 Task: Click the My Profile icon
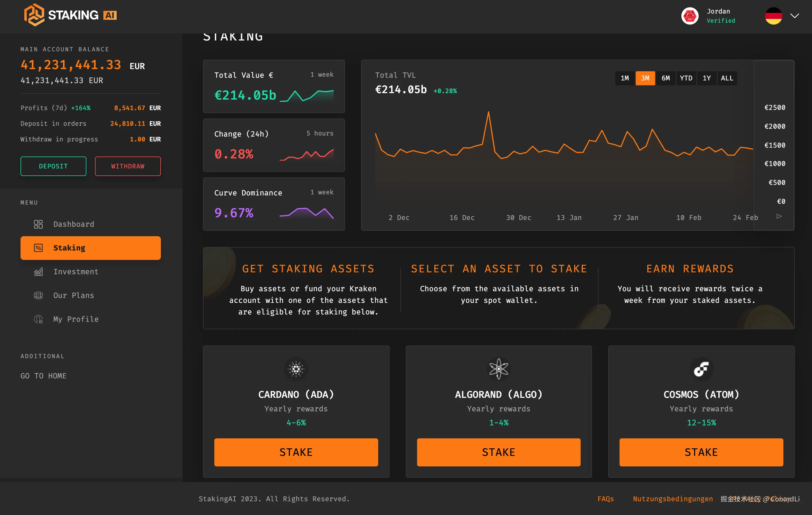38,319
